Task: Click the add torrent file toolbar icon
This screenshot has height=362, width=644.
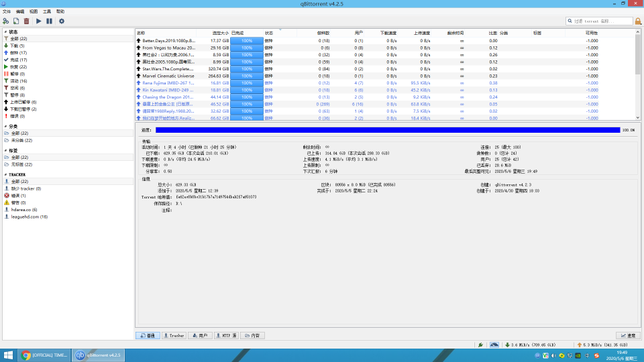Action: pyautogui.click(x=16, y=21)
